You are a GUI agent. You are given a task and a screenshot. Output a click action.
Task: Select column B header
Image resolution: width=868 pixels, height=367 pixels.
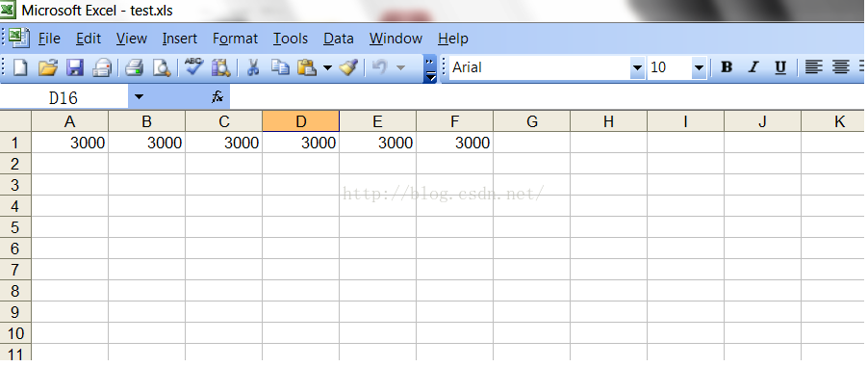click(x=146, y=121)
